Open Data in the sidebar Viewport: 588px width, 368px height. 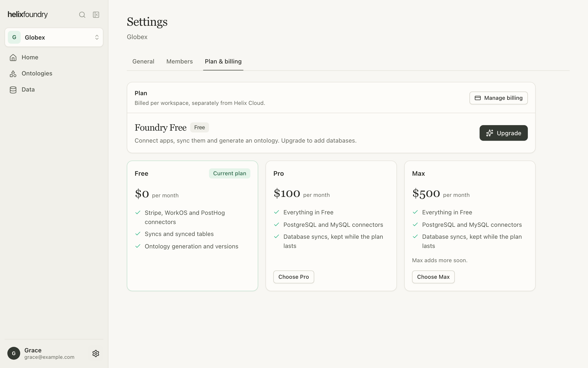pos(54,90)
